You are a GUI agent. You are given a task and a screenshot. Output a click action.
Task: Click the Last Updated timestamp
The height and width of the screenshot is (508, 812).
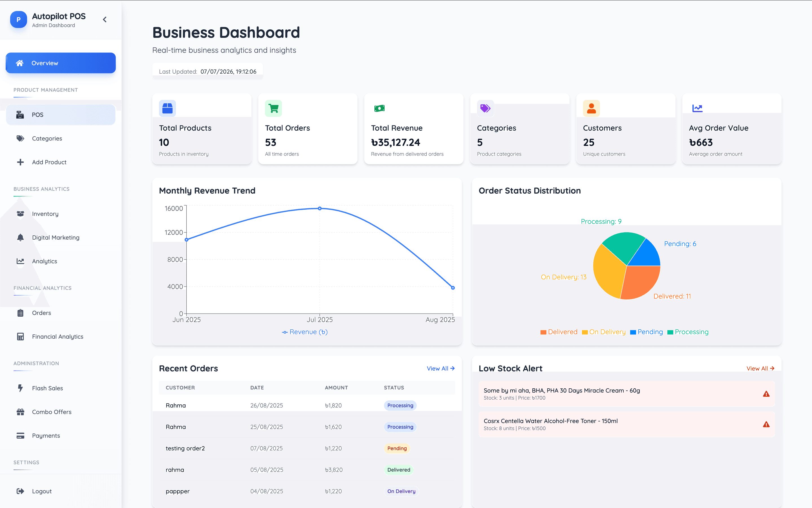click(228, 72)
